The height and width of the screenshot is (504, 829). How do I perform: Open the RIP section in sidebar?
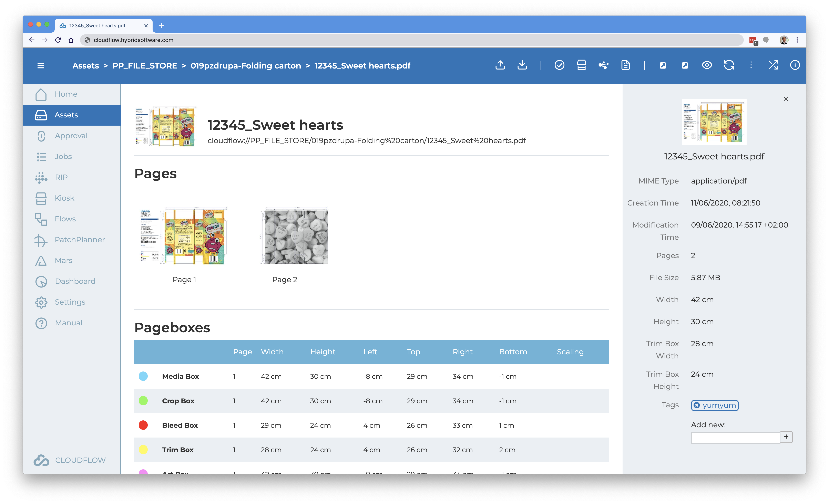coord(61,177)
